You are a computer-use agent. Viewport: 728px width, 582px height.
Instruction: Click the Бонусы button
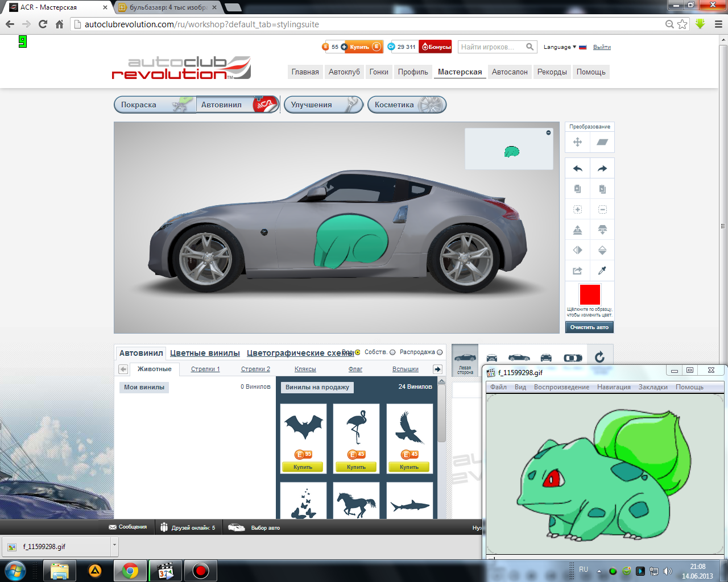[436, 47]
